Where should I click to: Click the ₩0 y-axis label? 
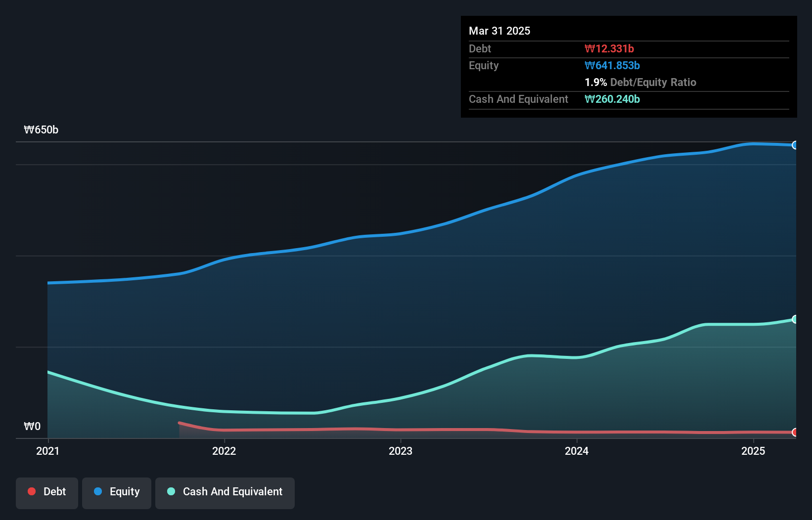coord(32,427)
